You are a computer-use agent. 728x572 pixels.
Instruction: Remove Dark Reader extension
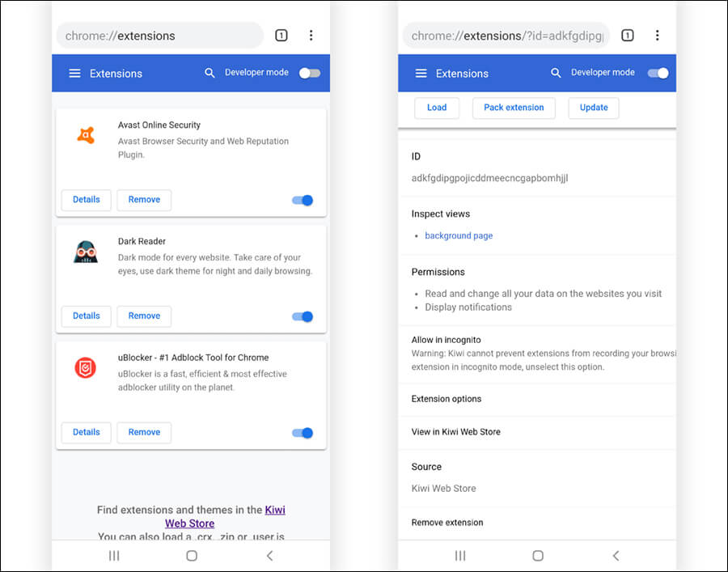(x=144, y=316)
